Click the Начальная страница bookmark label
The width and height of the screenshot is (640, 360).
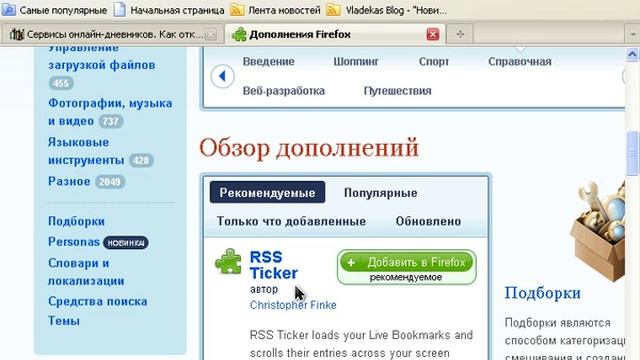[x=177, y=10]
